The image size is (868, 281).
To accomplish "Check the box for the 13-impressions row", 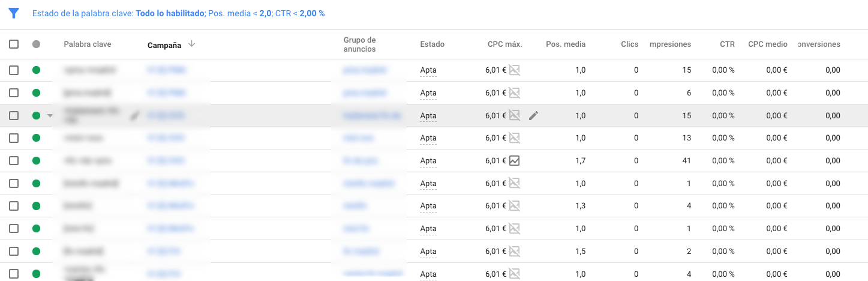I will coord(14,138).
